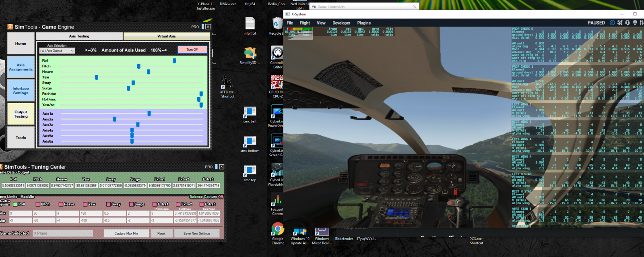644x257 pixels.
Task: Click the Roll axis slider handle
Action: [174, 61]
